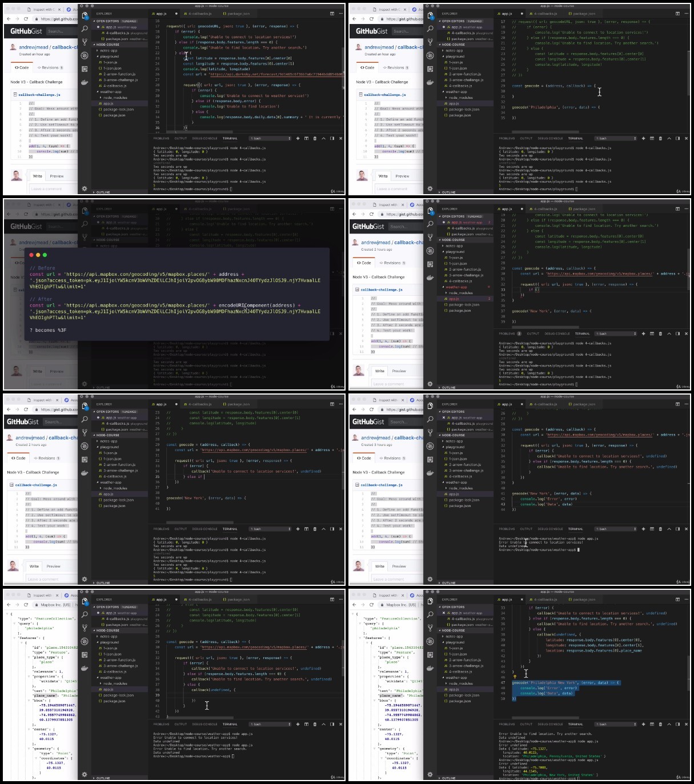Go forward in browser in darksky code frame

coord(17,19)
